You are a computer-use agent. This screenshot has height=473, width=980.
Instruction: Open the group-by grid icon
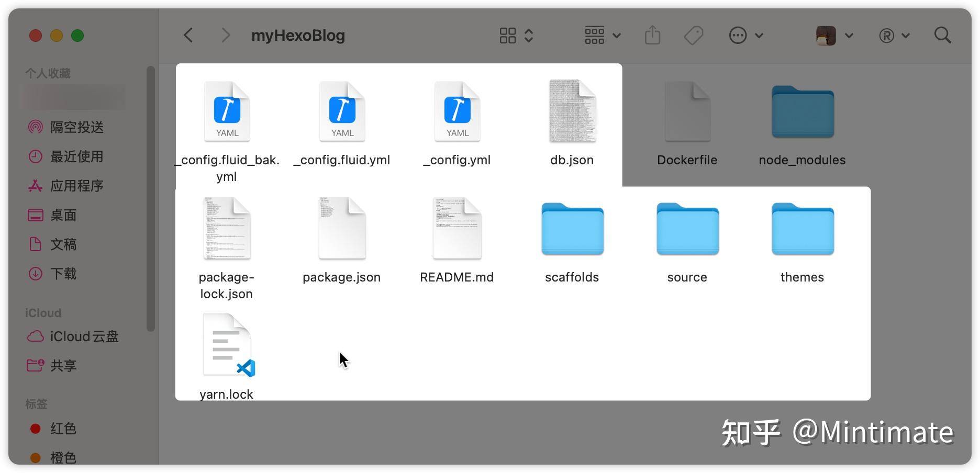[595, 36]
